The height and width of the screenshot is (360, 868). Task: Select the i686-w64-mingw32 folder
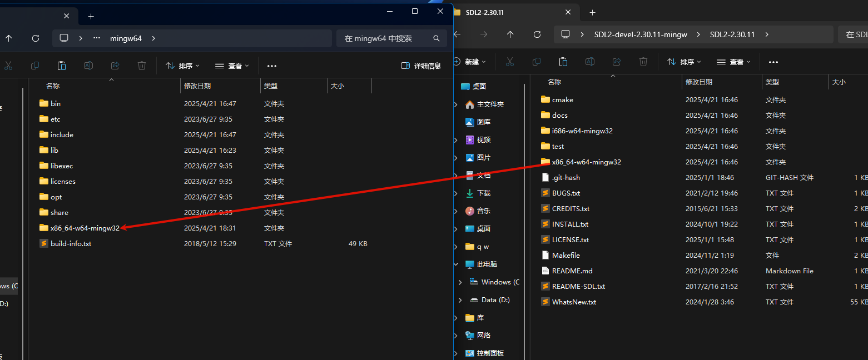577,131
